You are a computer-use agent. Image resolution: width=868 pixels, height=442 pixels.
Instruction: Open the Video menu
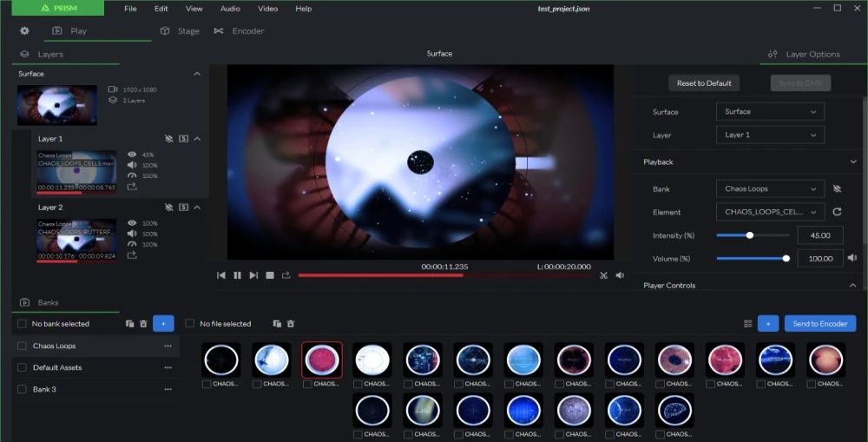click(268, 9)
